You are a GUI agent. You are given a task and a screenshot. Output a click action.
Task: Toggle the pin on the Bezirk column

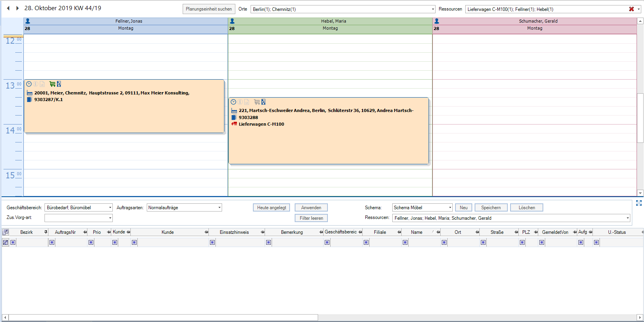click(x=46, y=232)
